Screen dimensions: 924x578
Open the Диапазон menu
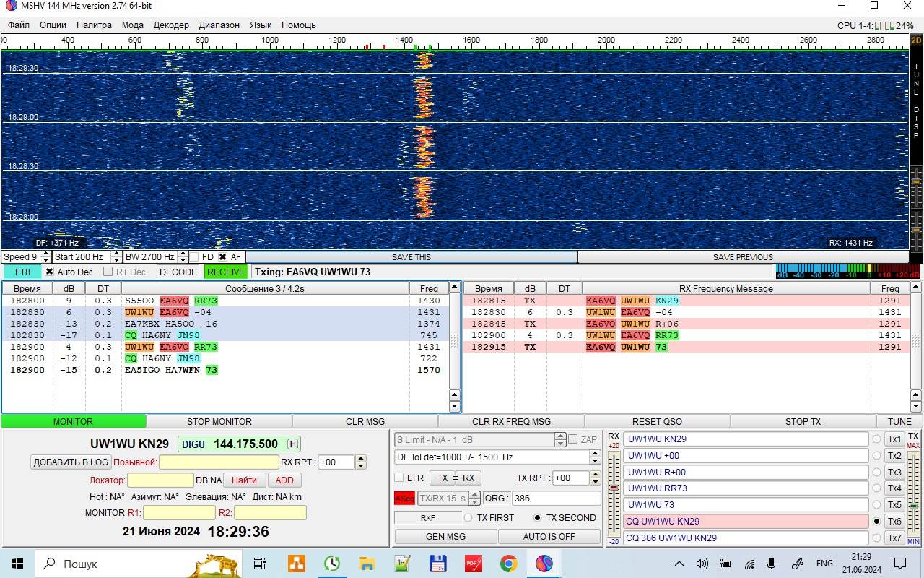[x=219, y=25]
